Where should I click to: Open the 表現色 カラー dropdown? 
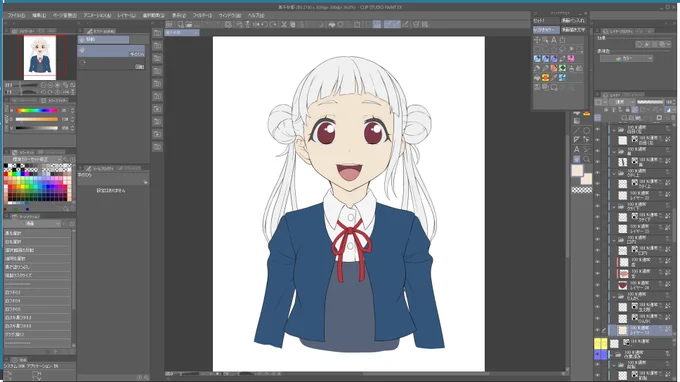626,58
